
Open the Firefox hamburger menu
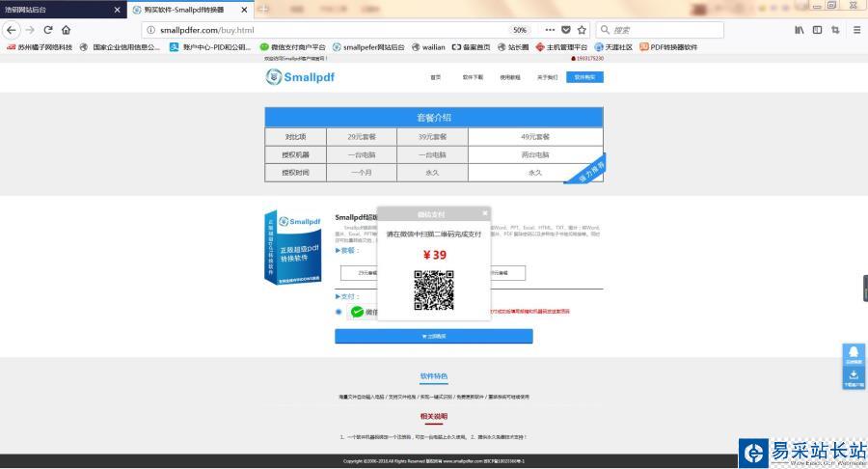point(856,30)
